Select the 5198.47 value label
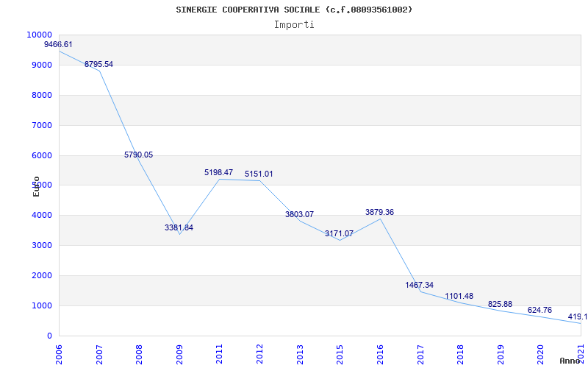 [x=218, y=173]
